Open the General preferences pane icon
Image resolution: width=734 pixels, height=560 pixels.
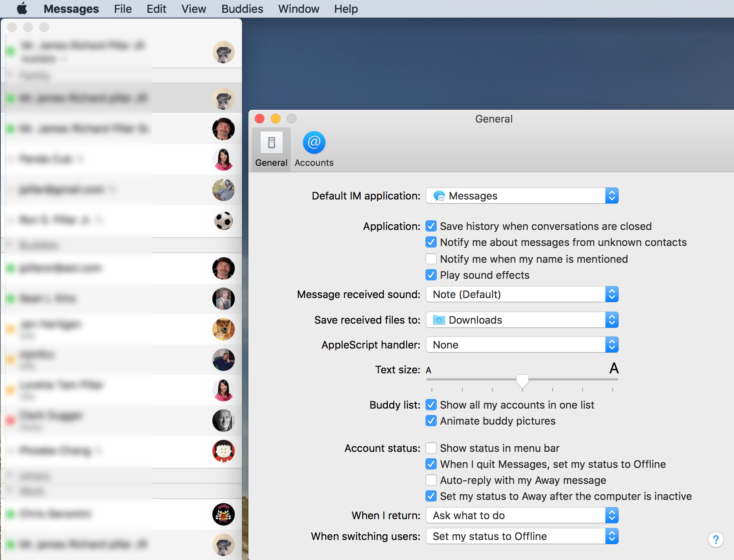pyautogui.click(x=271, y=149)
